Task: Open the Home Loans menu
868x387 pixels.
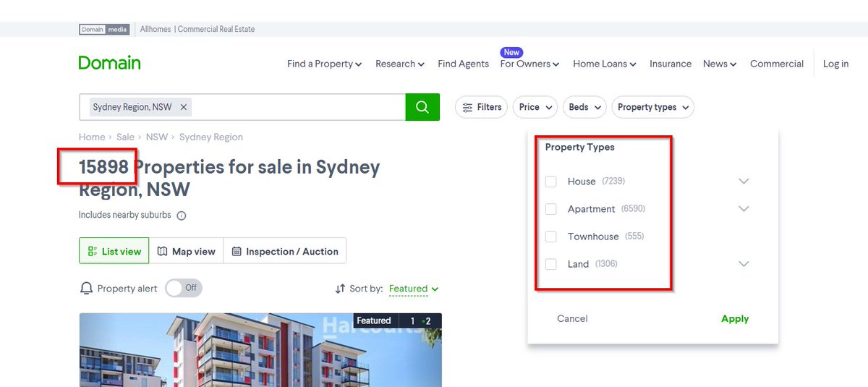Action: coord(605,64)
